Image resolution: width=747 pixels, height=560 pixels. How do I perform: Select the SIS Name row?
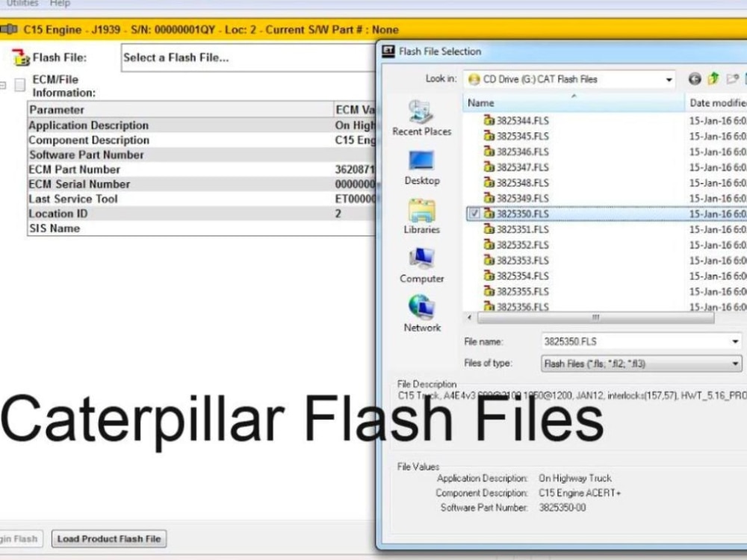coord(202,228)
